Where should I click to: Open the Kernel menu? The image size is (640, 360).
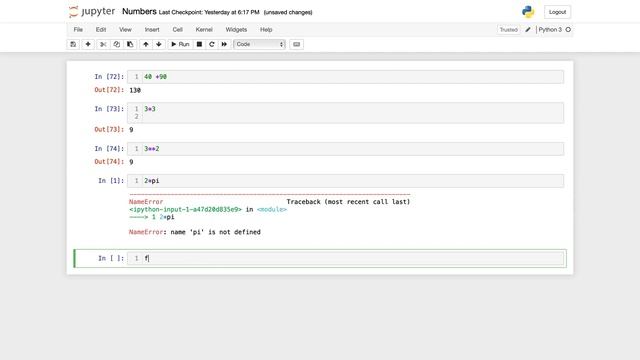click(204, 29)
